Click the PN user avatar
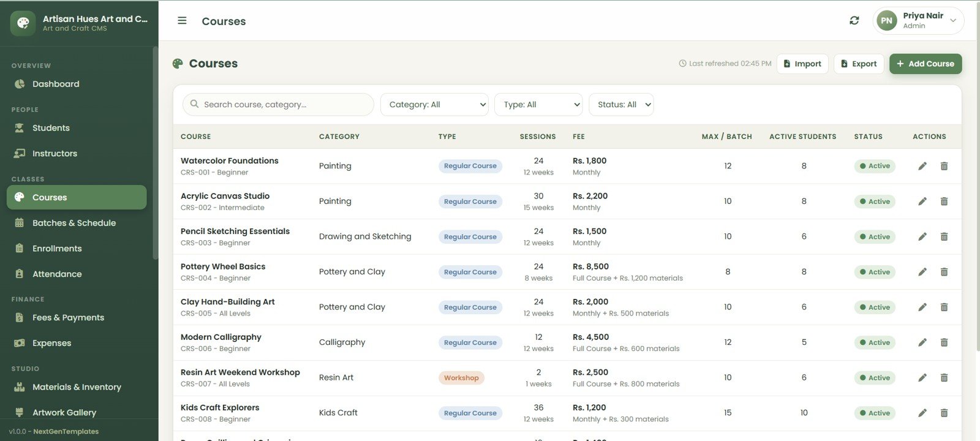980x441 pixels. point(886,21)
